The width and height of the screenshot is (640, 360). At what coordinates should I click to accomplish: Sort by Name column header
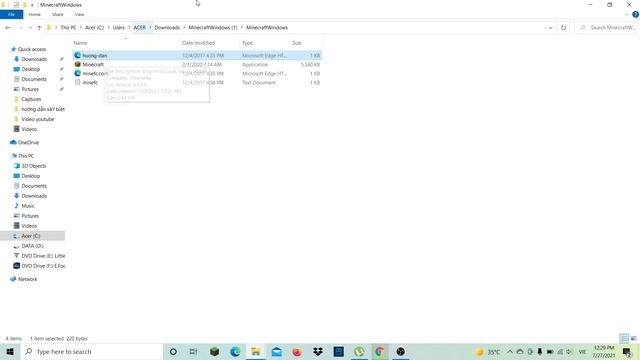coord(80,43)
